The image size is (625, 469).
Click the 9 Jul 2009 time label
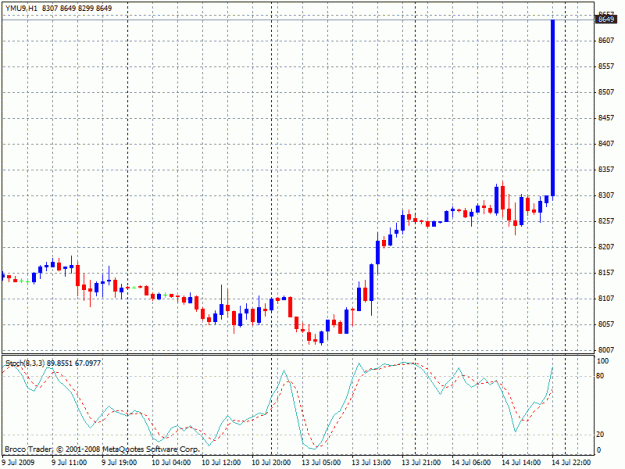coord(18,462)
